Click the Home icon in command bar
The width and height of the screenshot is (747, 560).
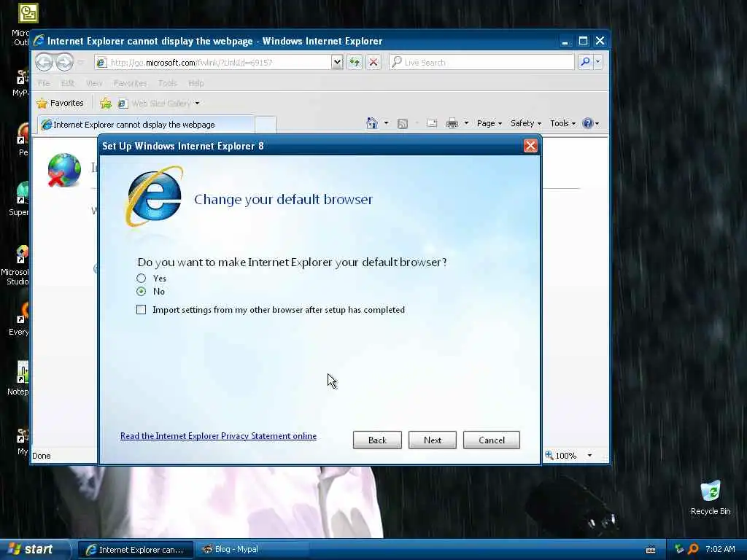coord(372,123)
